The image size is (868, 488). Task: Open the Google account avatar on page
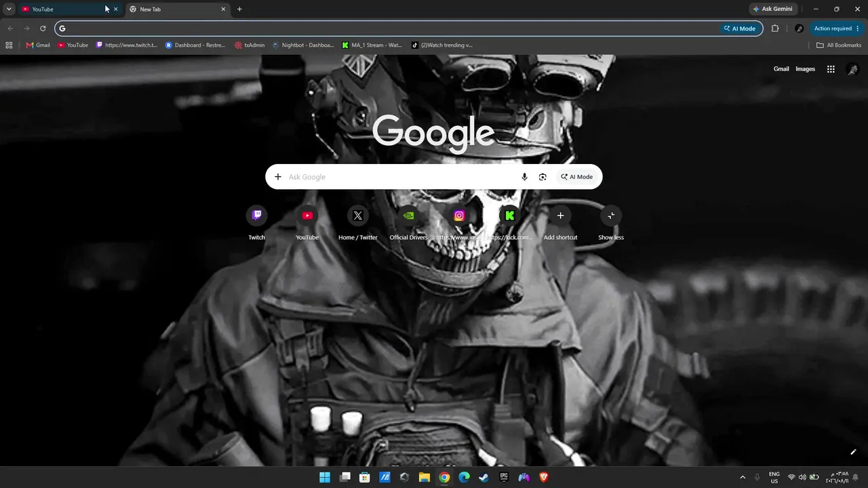852,69
